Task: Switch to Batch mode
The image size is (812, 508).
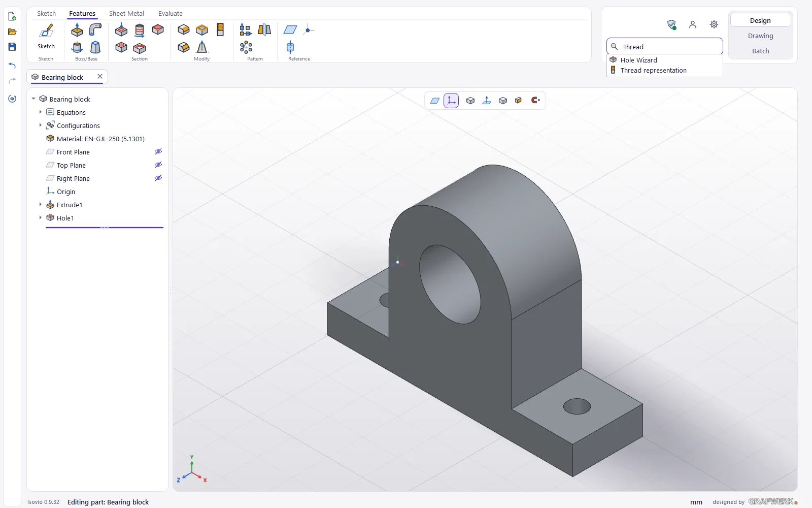Action: (760, 51)
